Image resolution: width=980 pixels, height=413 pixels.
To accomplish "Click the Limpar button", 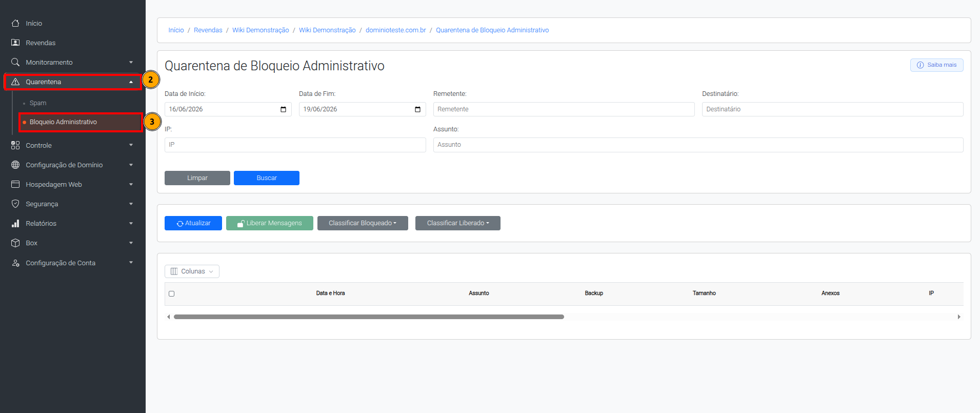I will (197, 178).
